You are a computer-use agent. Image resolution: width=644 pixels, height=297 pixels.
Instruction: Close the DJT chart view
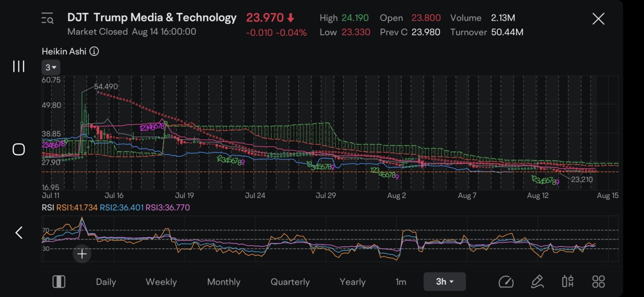pos(598,19)
